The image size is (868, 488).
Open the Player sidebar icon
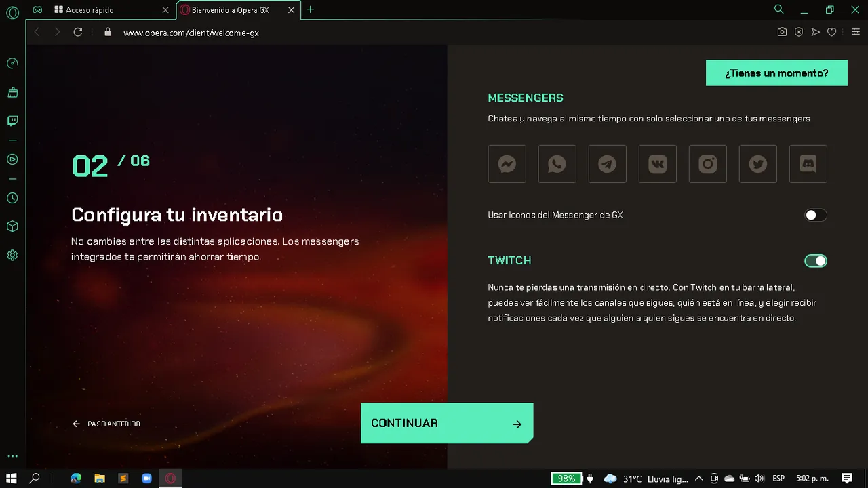[x=12, y=159]
